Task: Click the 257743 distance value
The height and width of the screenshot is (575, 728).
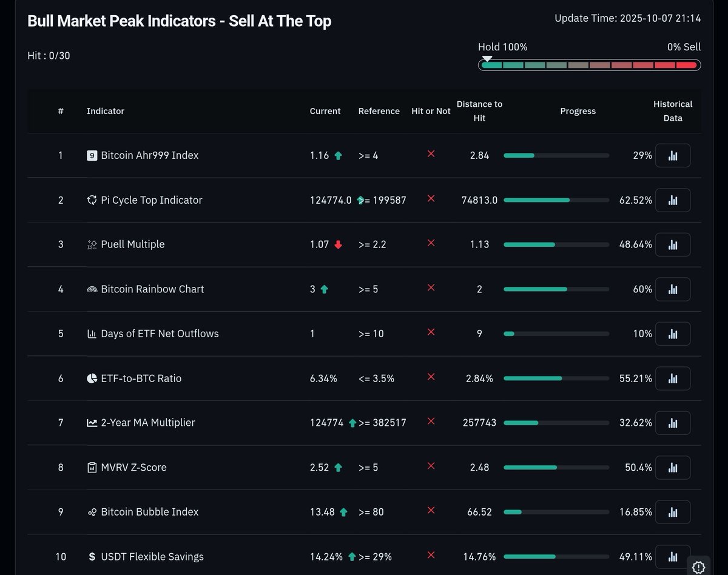Action: [x=480, y=423]
